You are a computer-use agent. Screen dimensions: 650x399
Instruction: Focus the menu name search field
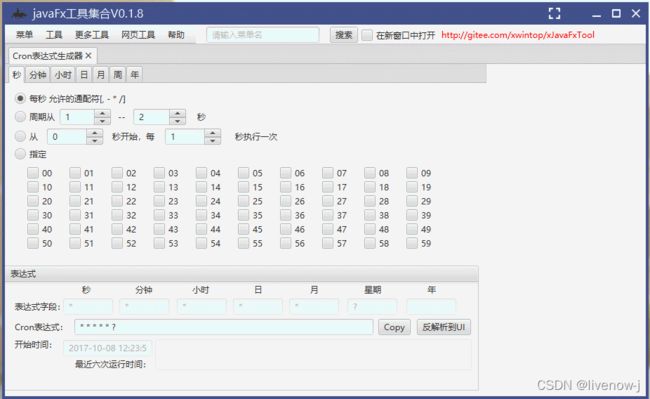tap(263, 35)
